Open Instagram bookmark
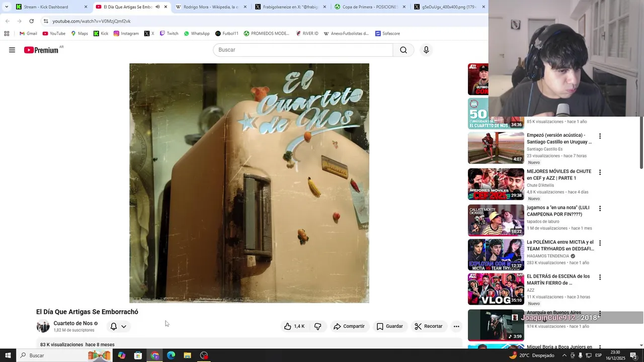 126,34
